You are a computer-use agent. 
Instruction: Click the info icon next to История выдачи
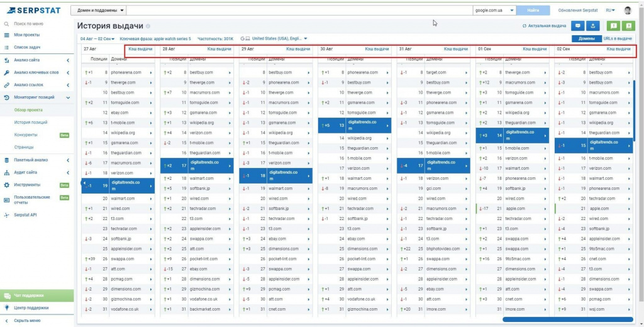(x=148, y=26)
